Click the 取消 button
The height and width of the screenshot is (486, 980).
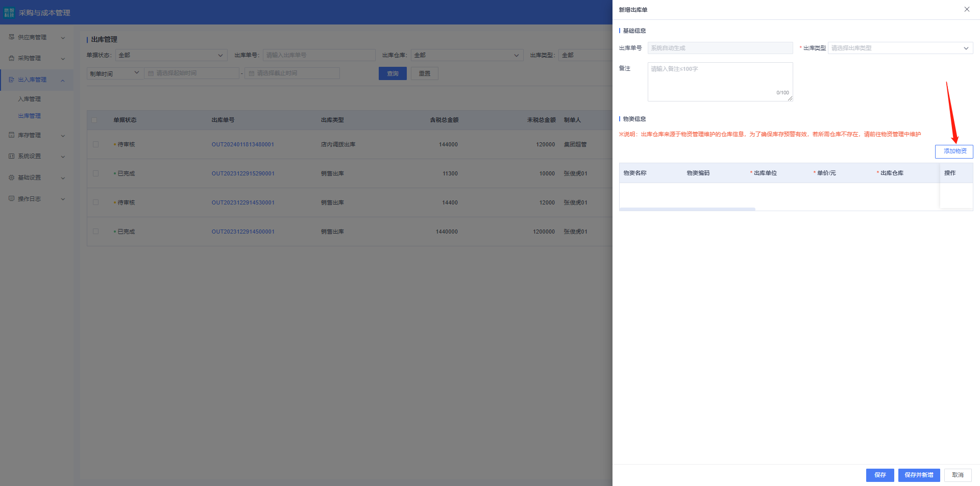click(x=958, y=475)
